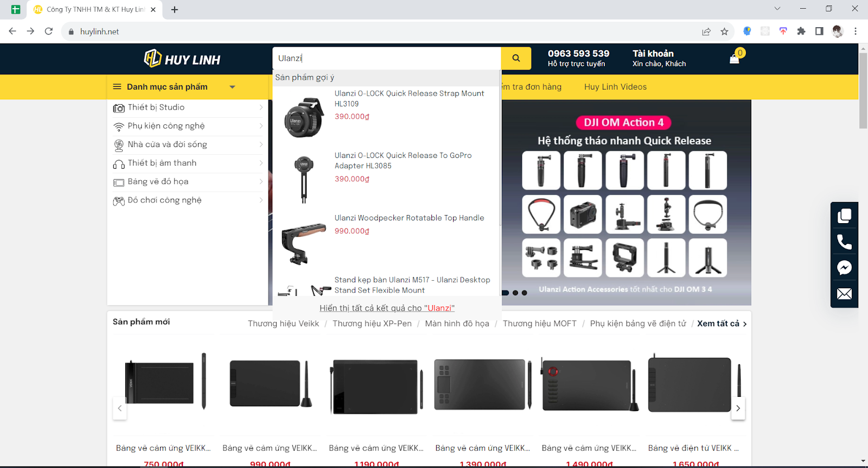Close the Huy Linh browser tab
The image size is (868, 468).
click(x=153, y=10)
